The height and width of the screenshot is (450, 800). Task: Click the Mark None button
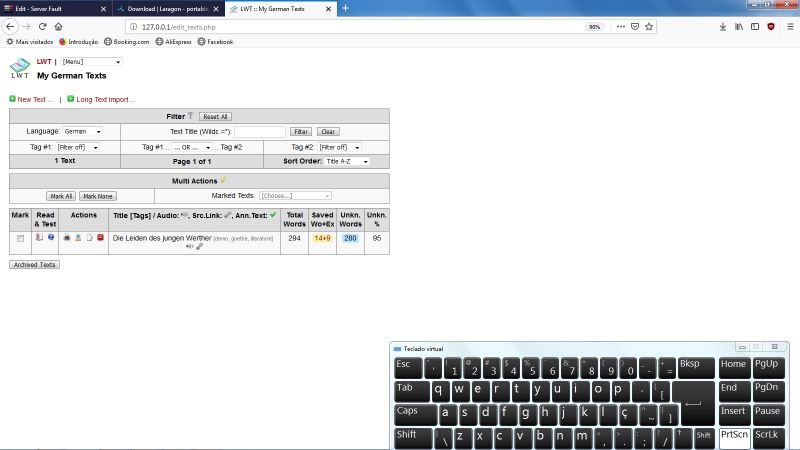[x=97, y=196]
